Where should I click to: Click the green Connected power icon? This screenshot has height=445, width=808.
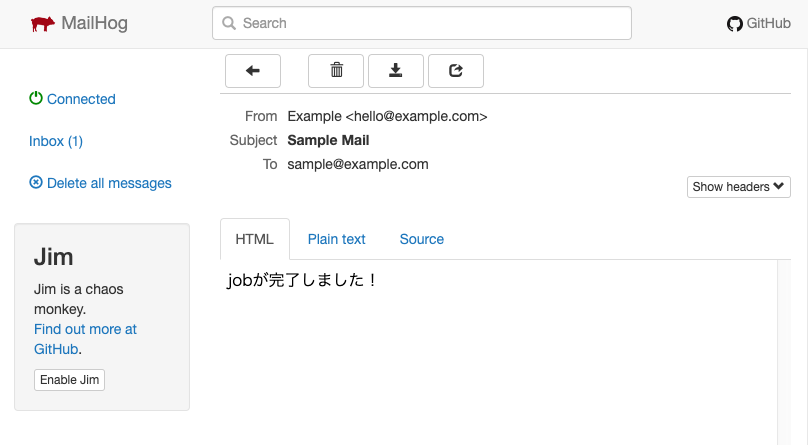[x=36, y=99]
